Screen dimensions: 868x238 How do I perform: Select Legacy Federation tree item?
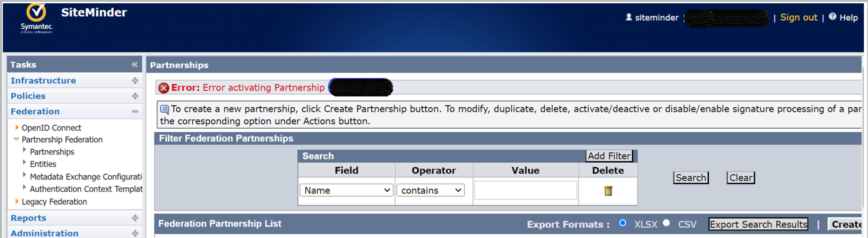54,202
